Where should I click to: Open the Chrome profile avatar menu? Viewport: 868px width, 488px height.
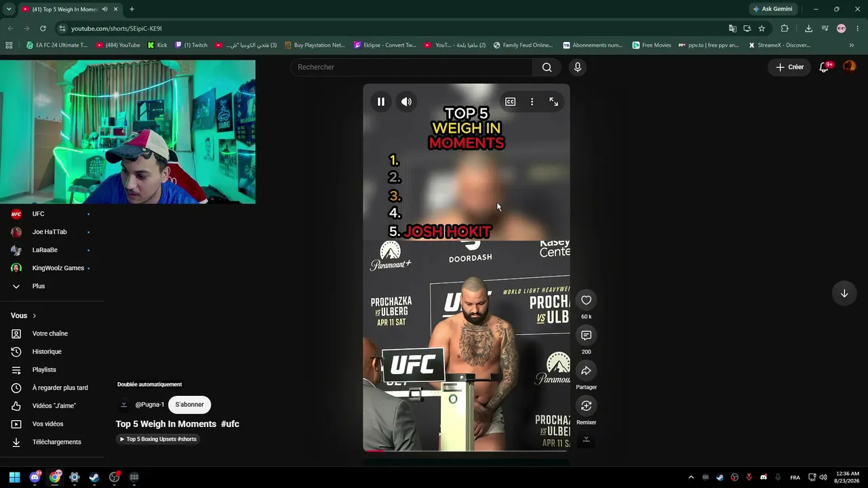click(x=842, y=28)
